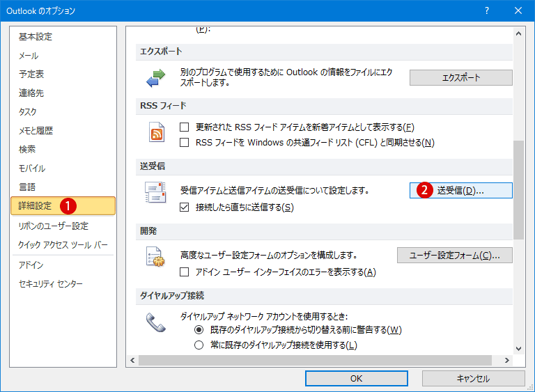Click the 送受信 section heading
The image size is (535, 392).
[153, 166]
